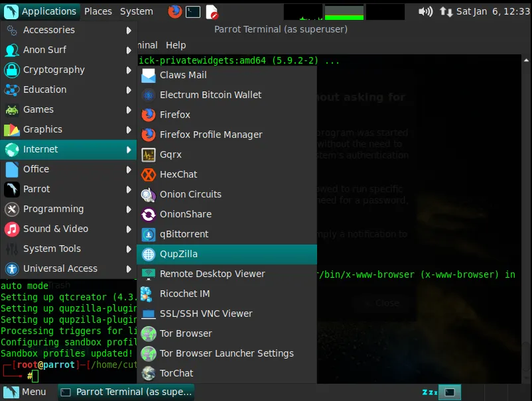Screen dimensions: 532x401
Task: Open the Remote Desktop Viewer entry
Action: point(227,274)
